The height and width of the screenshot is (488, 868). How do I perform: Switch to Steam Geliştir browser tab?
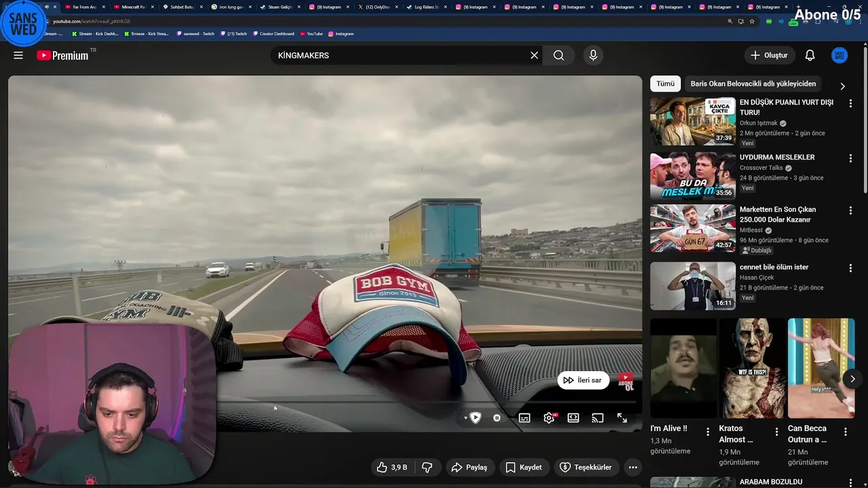279,7
